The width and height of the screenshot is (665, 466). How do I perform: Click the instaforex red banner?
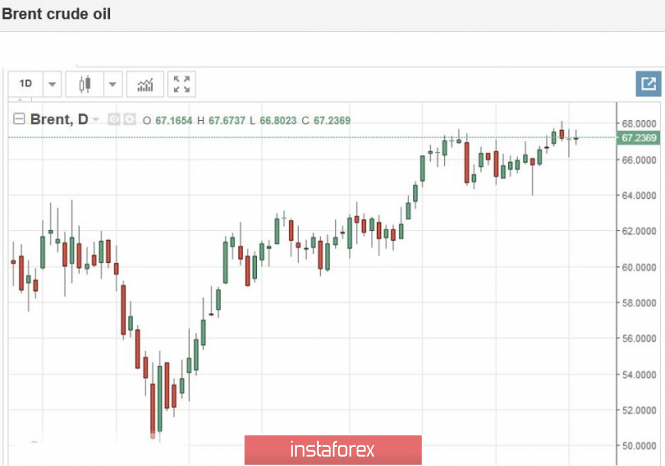click(333, 449)
